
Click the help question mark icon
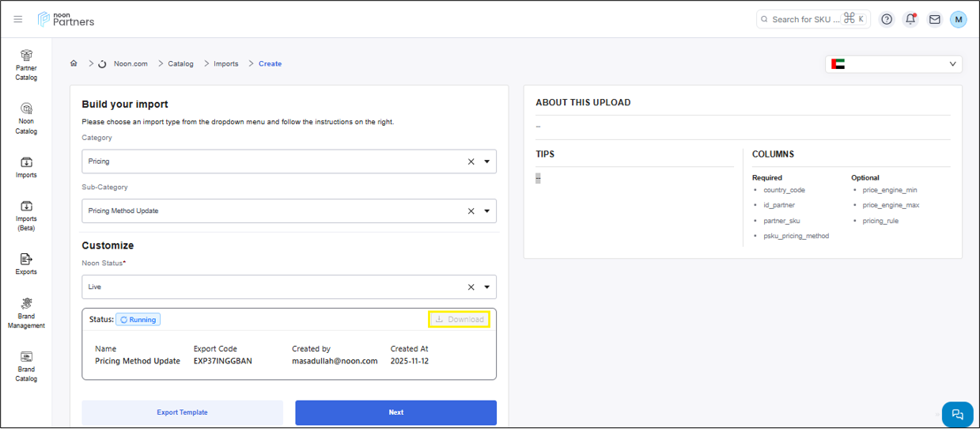[x=887, y=19]
